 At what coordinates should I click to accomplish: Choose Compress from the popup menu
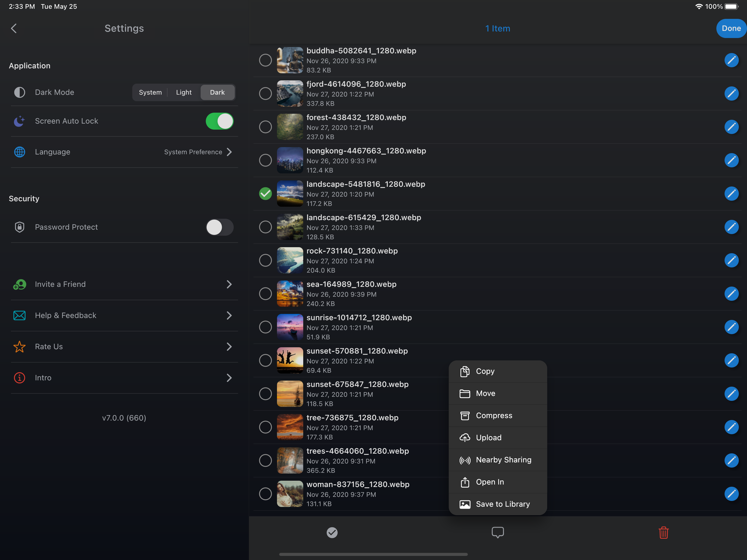(494, 415)
